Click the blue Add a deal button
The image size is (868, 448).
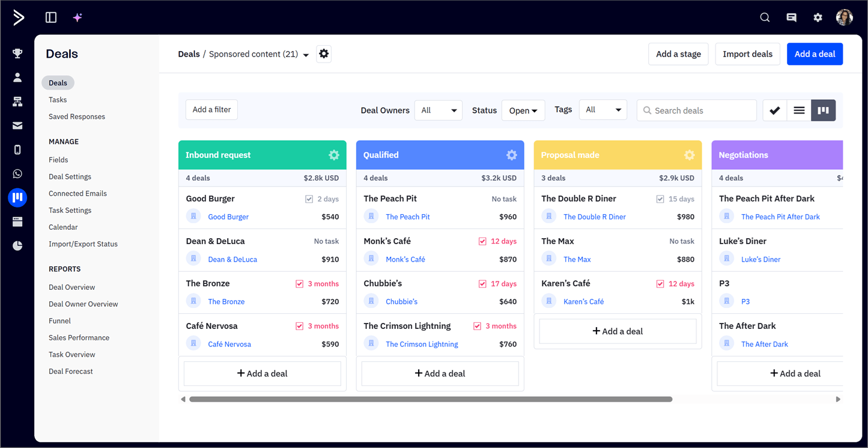pos(815,54)
